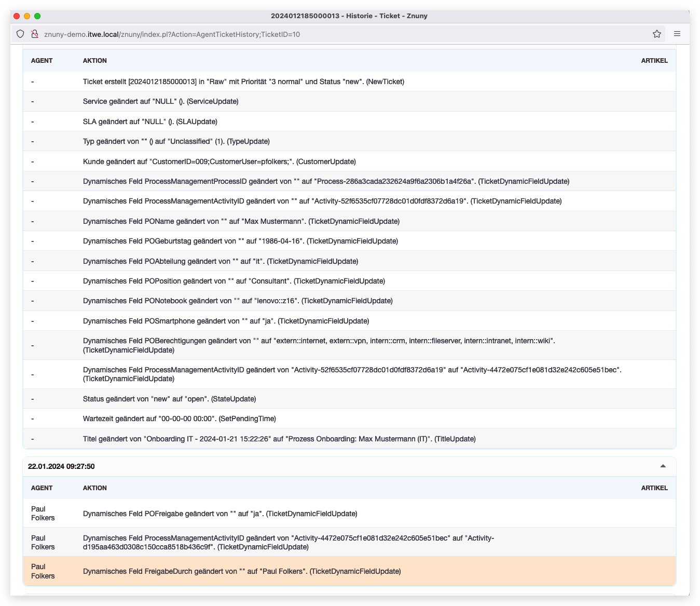
Task: Select the Activity-52f6535 ProcessManagementActivityID creation row
Action: coord(349,201)
